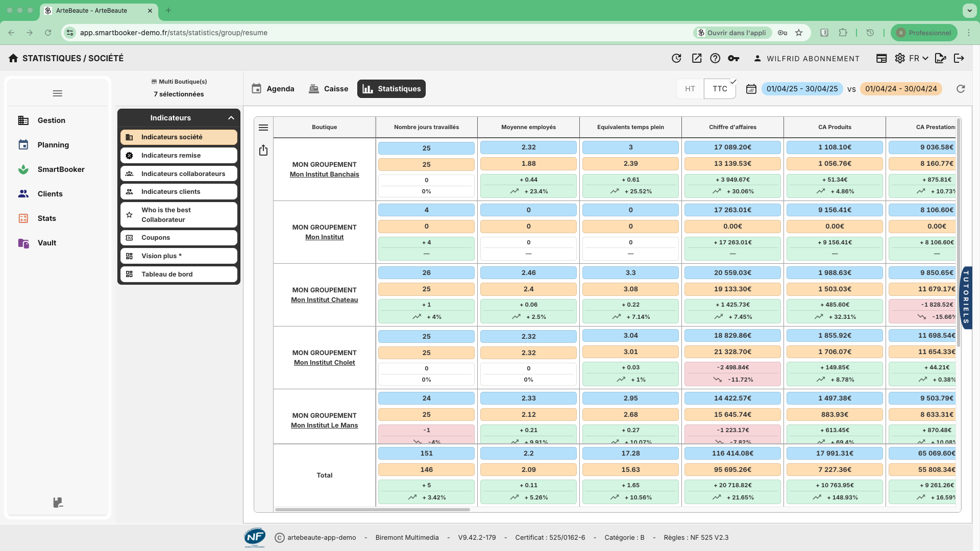Click the key/password icon in the header
The height and width of the screenshot is (551, 980).
click(x=733, y=58)
